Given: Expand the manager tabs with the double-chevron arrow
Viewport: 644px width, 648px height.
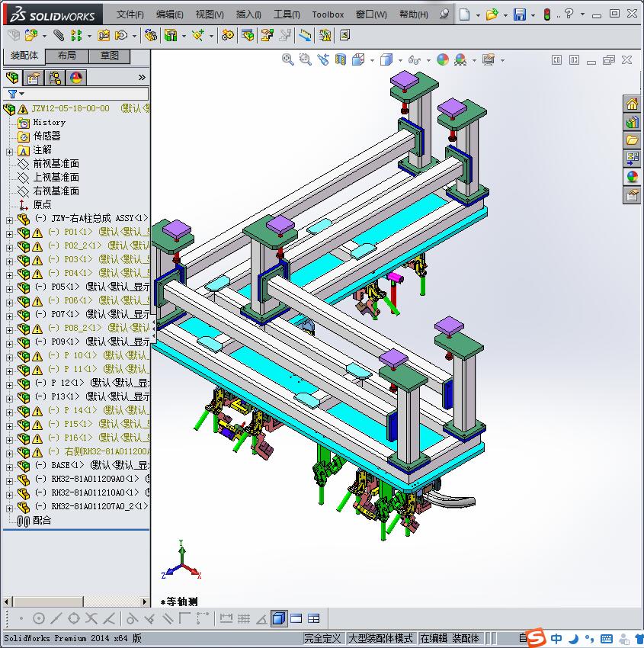Looking at the screenshot, I should click(142, 77).
